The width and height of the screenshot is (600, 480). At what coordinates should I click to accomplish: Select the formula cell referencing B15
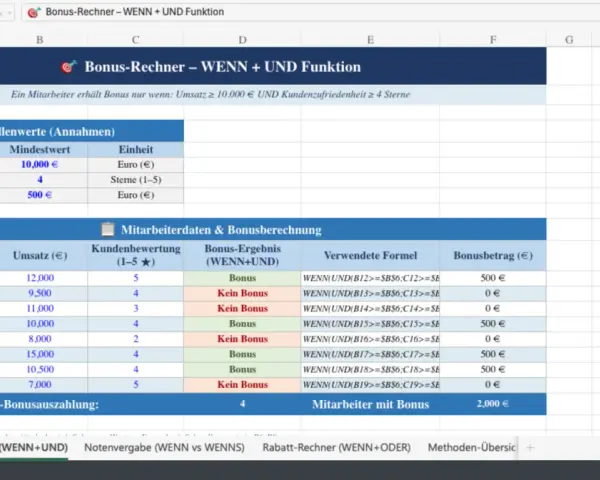[x=370, y=324]
